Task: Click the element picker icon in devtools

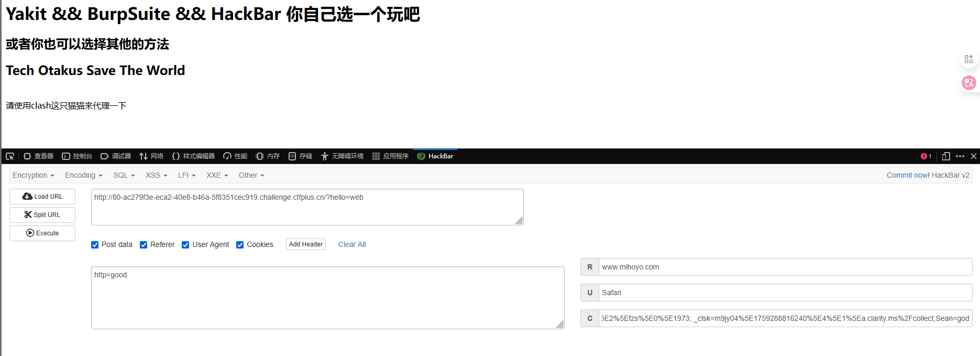Action: (x=10, y=156)
